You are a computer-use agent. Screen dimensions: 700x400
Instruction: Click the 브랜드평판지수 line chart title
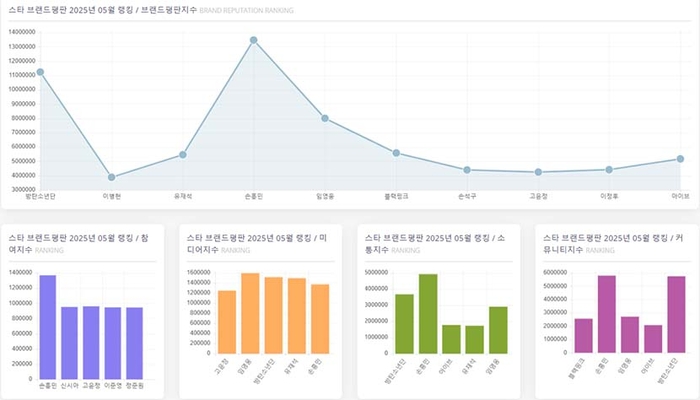coord(103,10)
